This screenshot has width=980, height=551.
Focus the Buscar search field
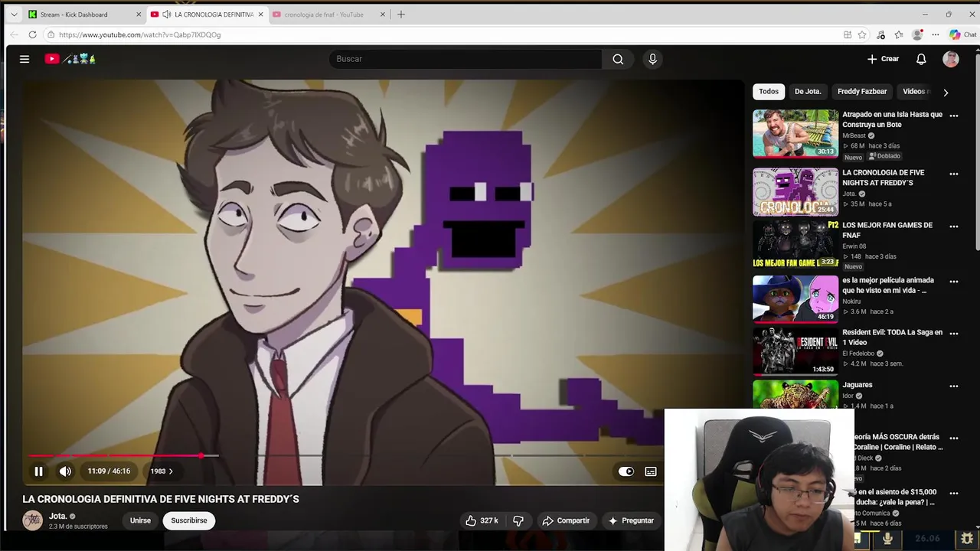(x=465, y=59)
